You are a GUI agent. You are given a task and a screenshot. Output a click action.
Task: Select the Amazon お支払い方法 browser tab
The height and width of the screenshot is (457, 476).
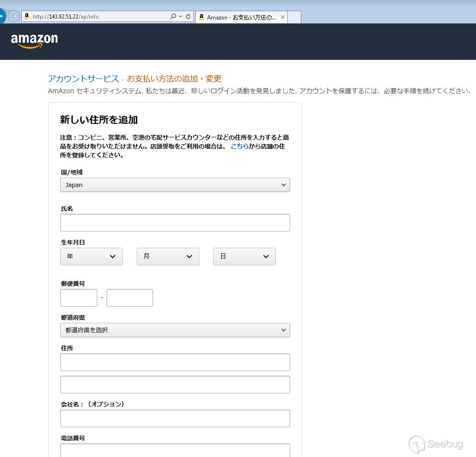click(241, 17)
